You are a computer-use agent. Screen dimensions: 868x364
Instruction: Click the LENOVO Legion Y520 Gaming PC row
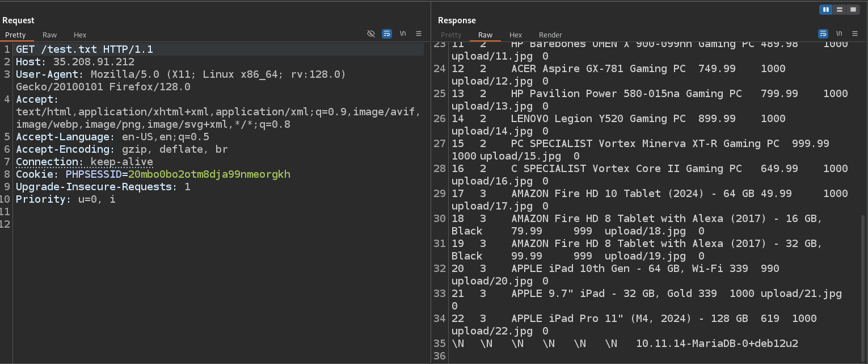(x=618, y=124)
